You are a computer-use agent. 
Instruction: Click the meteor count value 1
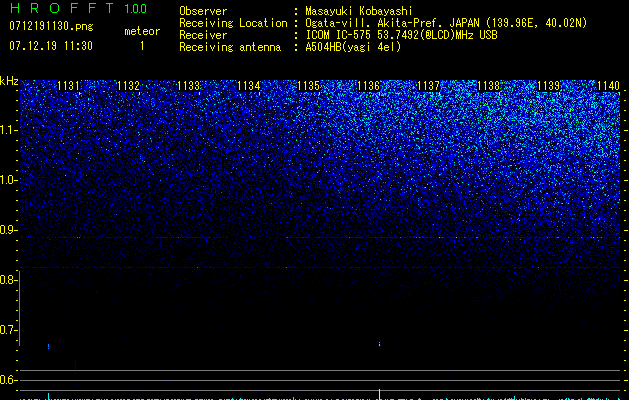(142, 46)
